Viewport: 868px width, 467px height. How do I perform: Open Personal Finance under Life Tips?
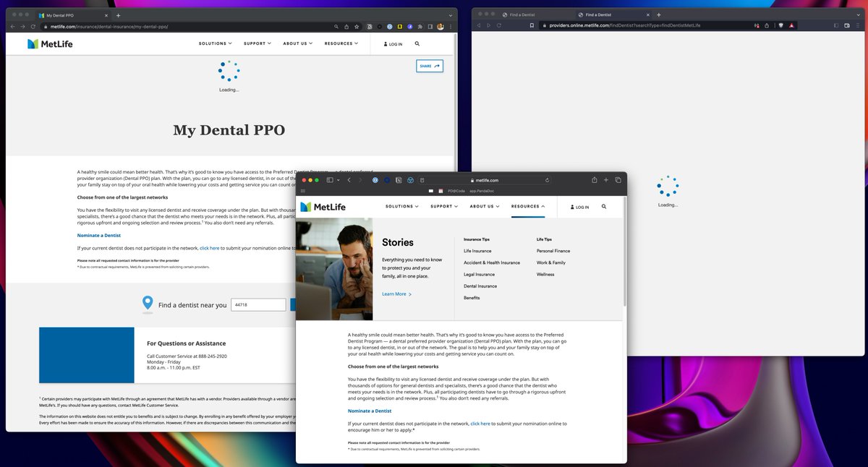point(553,251)
